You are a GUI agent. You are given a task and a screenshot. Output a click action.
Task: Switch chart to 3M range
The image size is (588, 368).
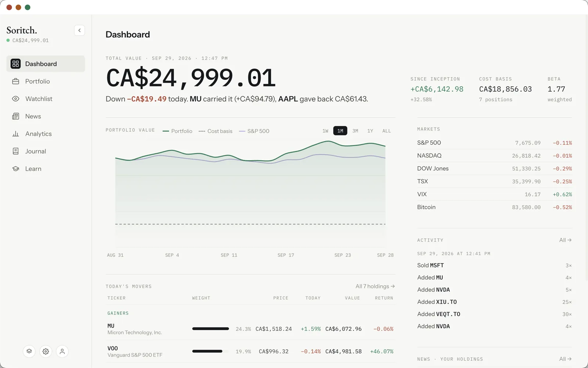355,131
